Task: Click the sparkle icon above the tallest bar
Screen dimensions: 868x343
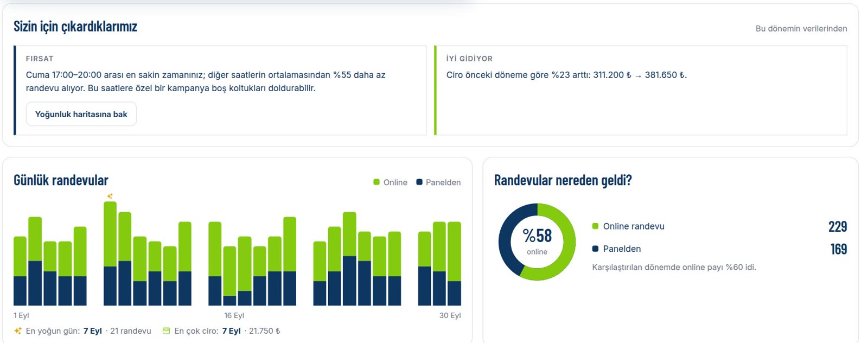Action: coord(110,196)
